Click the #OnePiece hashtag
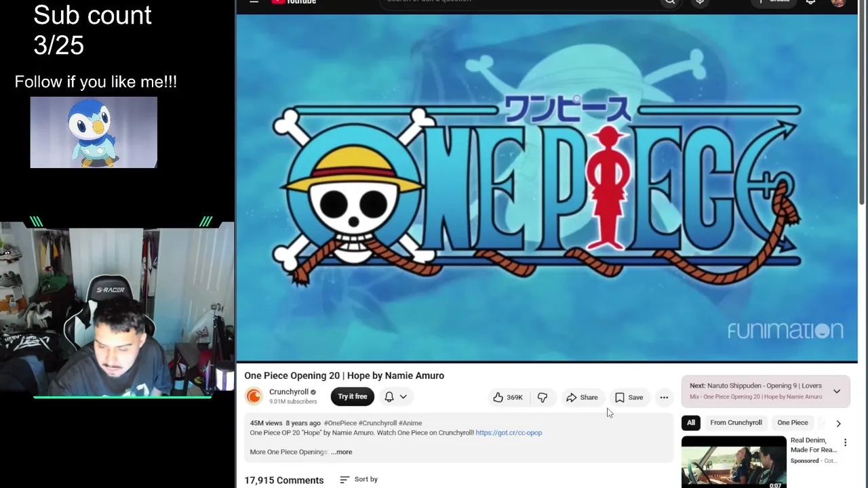The height and width of the screenshot is (488, 868). 340,423
